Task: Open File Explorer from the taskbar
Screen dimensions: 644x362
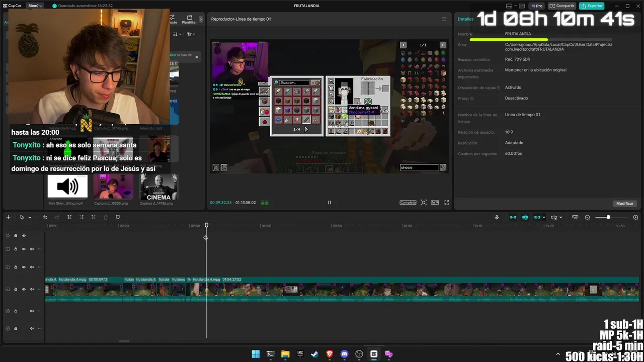Action: click(x=285, y=354)
